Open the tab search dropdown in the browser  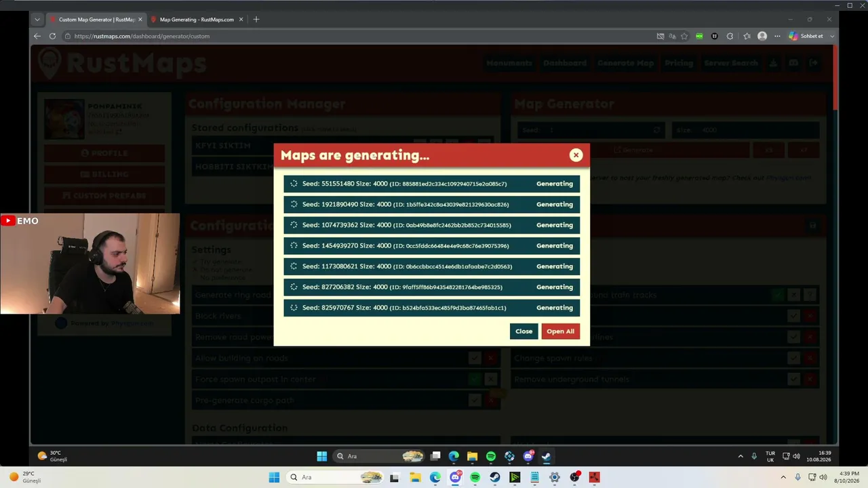37,20
